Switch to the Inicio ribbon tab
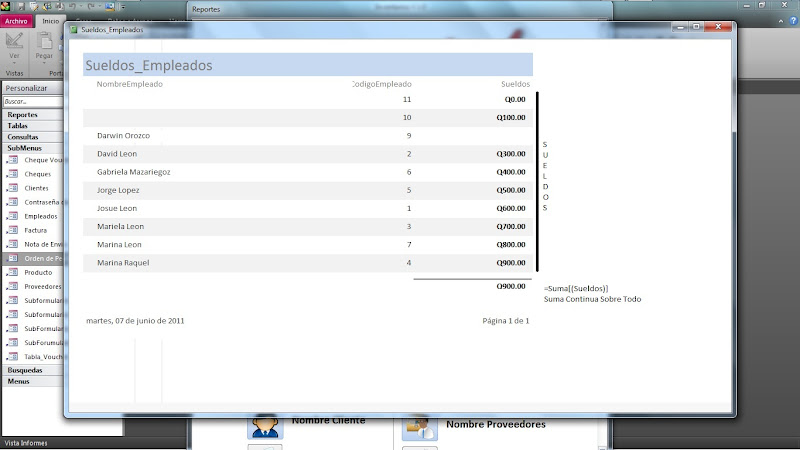This screenshot has width=800, height=450. coord(50,20)
